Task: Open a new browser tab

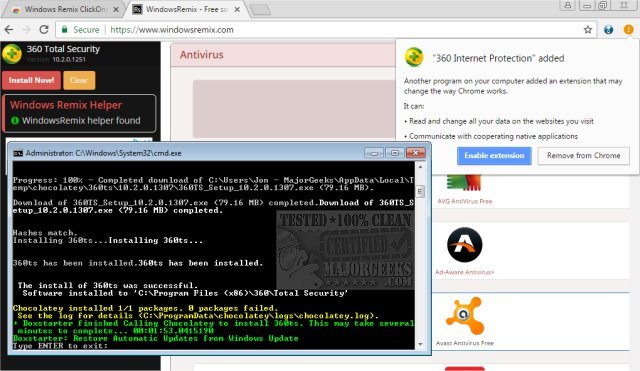Action: [260, 10]
